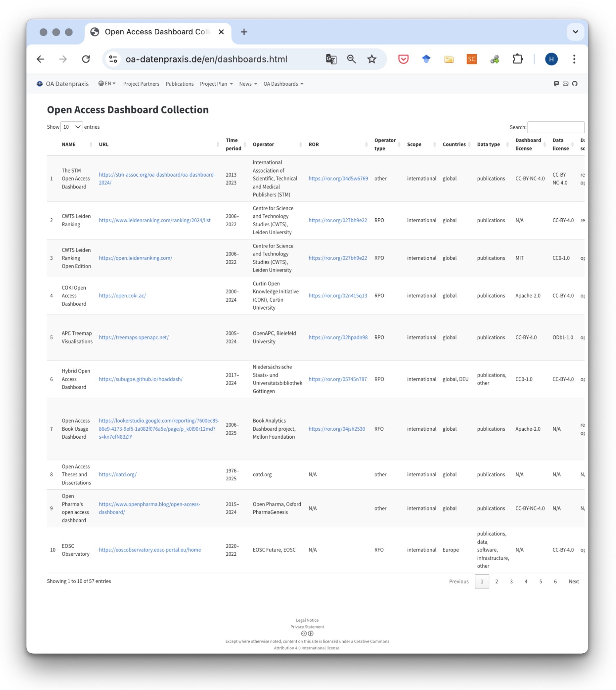
Task: Open the Publications menu item
Action: [x=180, y=84]
